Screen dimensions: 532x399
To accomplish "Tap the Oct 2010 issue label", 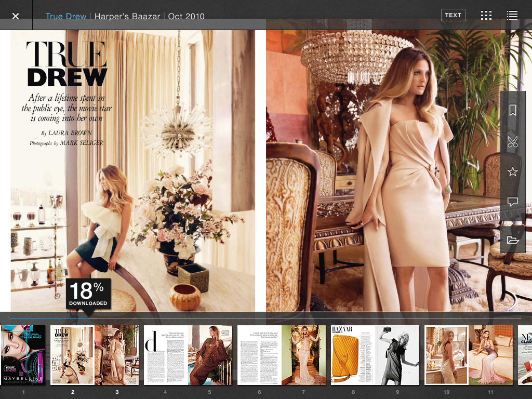I will (x=187, y=16).
